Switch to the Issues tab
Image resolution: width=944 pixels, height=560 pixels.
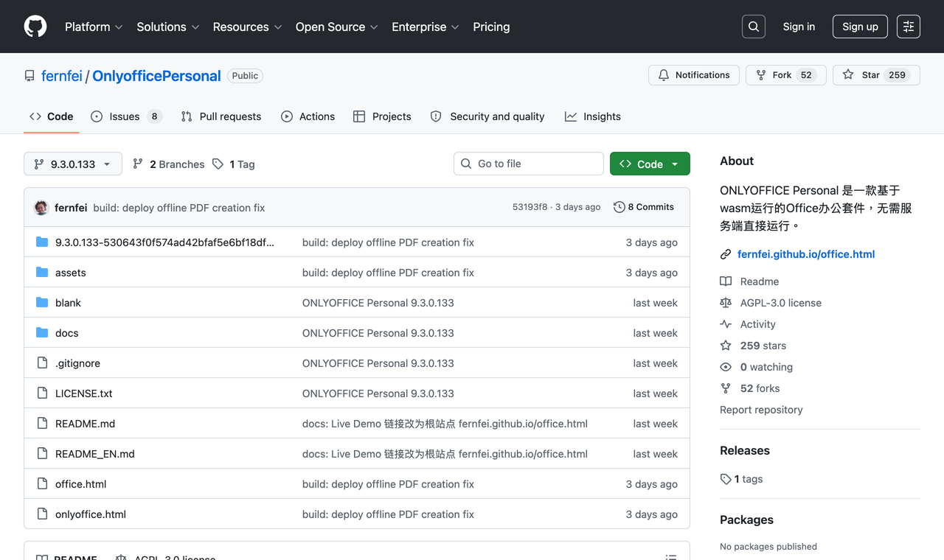click(126, 116)
